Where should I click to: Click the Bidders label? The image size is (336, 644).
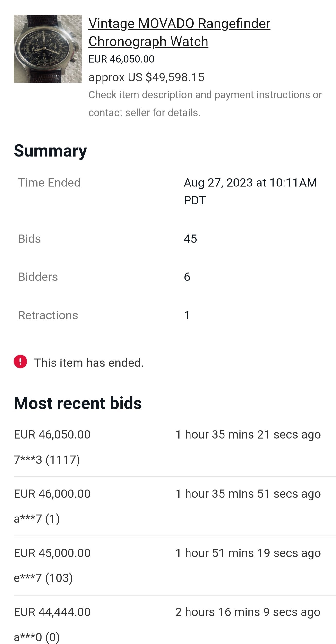[38, 277]
